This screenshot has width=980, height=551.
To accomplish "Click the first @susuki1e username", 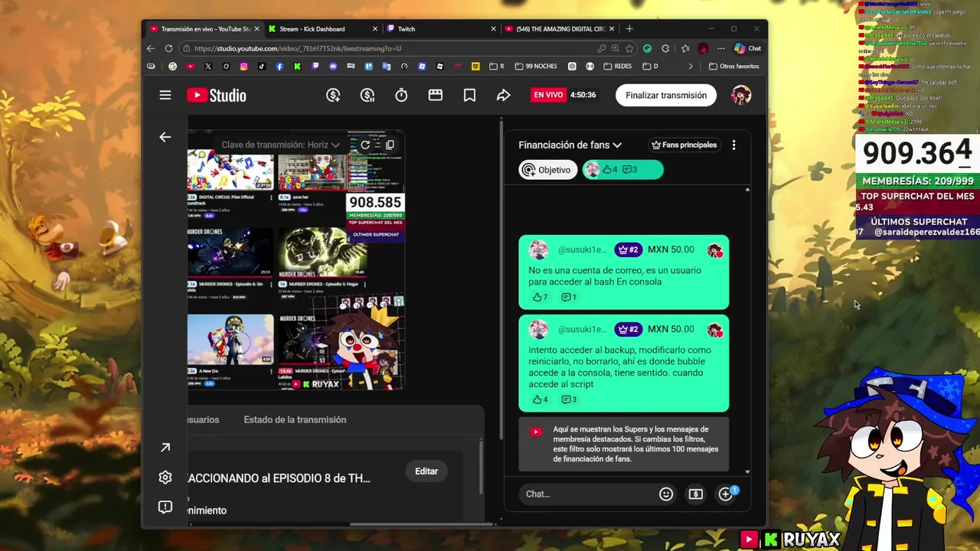I will point(583,249).
